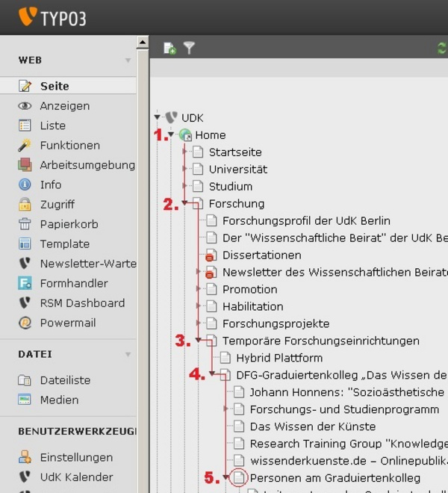Expand Newsletter des Wissenschaftlichen Beirats node
448x493 pixels.
[x=199, y=272]
